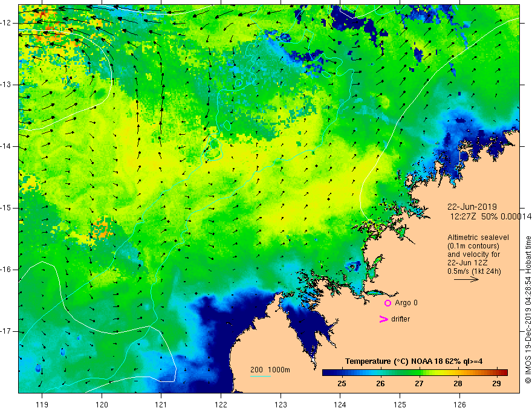Screen dimensions: 532x411
Task: Click the 29 label on the color bar
Action: [496, 384]
